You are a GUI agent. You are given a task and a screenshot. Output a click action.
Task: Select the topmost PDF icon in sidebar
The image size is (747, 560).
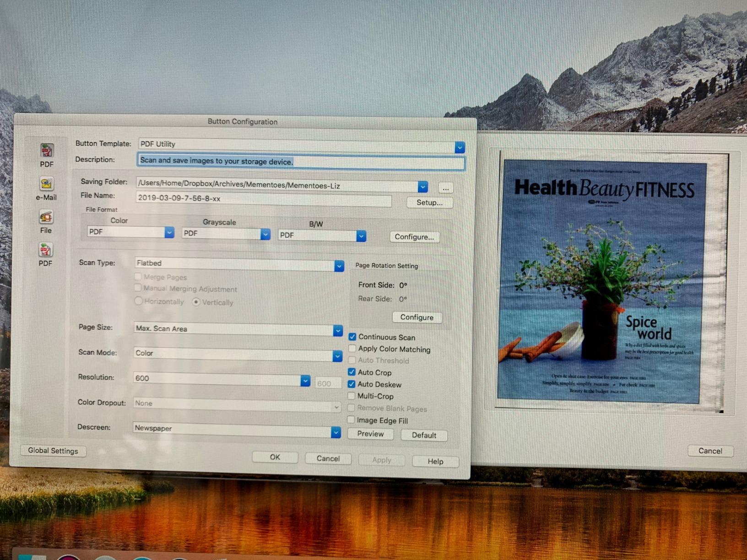tap(47, 151)
